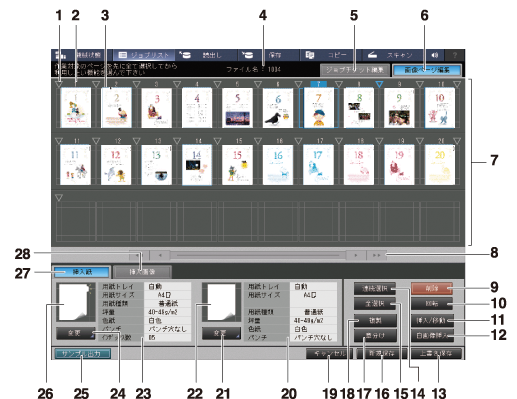Image resolution: width=517 pixels, height=399 pixels.
Task: Switch to the コピー copy tab
Action: click(330, 55)
